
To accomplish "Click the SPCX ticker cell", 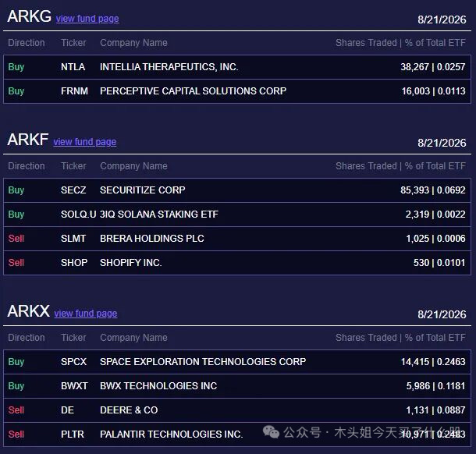I will 74,362.
